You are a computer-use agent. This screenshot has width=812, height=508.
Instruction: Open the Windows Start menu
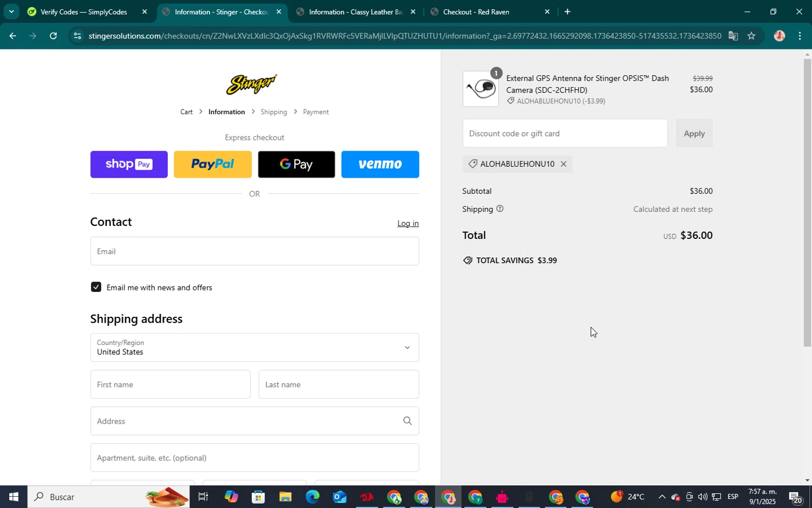[14, 497]
